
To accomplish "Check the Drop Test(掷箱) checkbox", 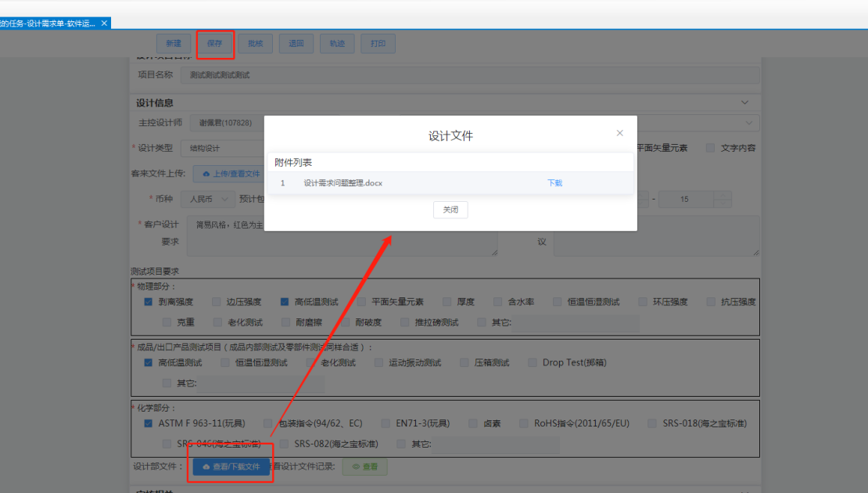I will tap(533, 363).
